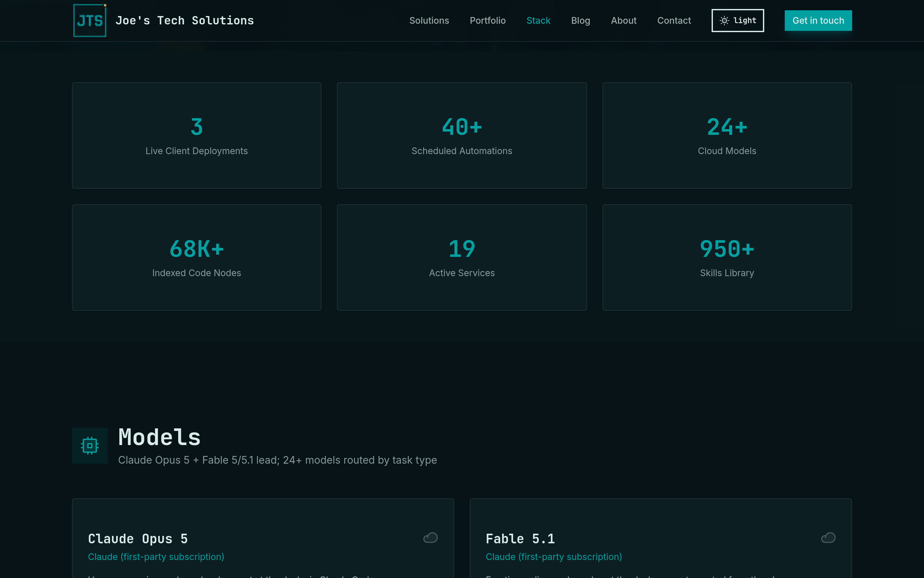
Task: Click the Claude Opus 5 card title
Action: [x=138, y=539]
